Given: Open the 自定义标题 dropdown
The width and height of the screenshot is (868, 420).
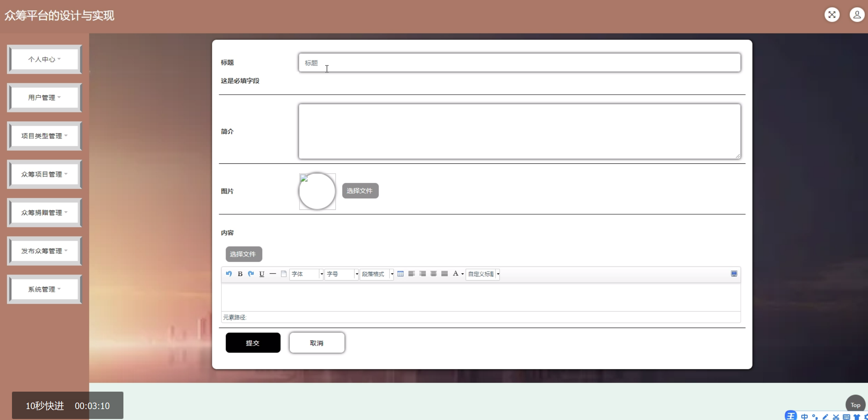Looking at the screenshot, I should pyautogui.click(x=483, y=274).
